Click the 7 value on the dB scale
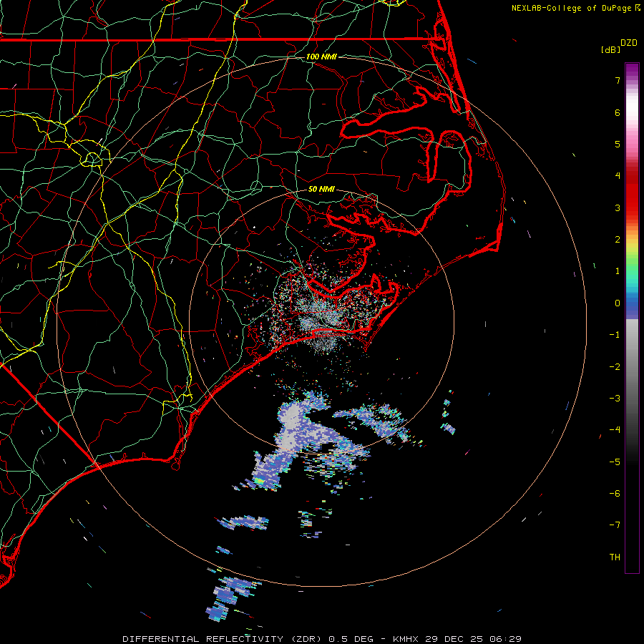 618,81
